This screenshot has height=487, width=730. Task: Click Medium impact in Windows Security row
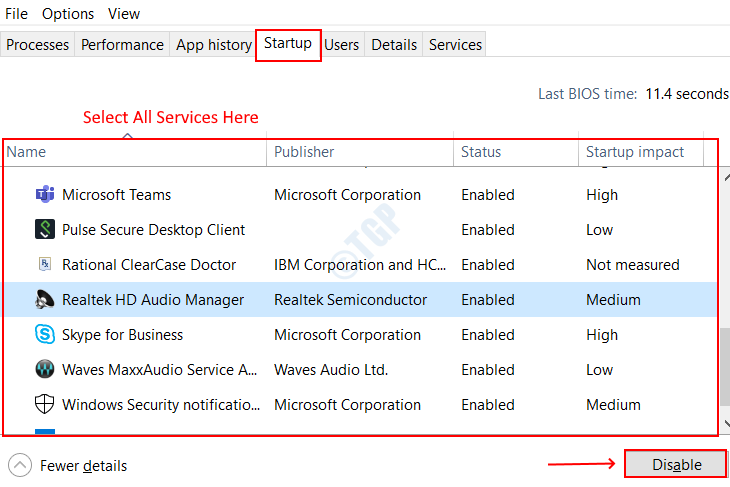pyautogui.click(x=613, y=405)
